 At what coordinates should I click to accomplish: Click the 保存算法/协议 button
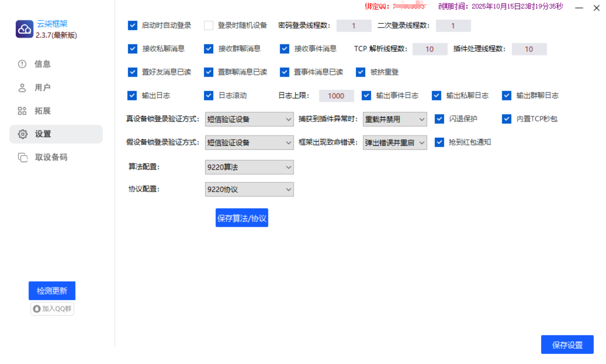[242, 217]
